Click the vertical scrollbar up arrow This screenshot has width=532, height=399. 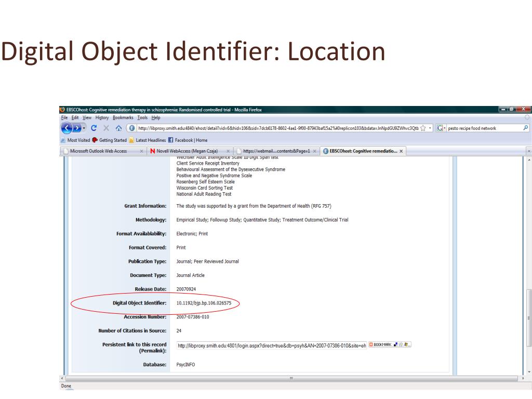point(528,159)
